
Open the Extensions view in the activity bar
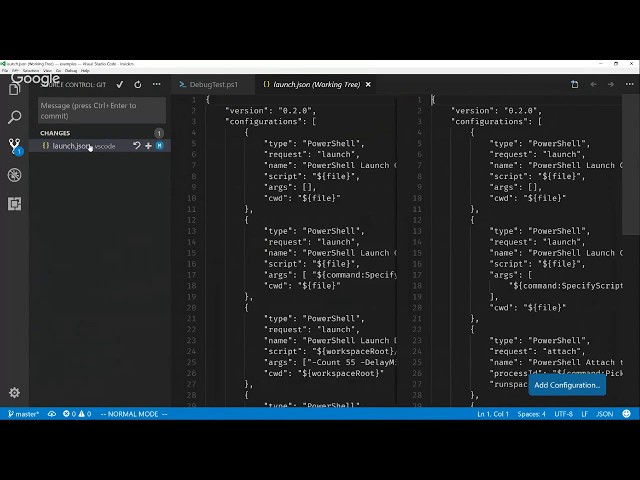click(14, 204)
